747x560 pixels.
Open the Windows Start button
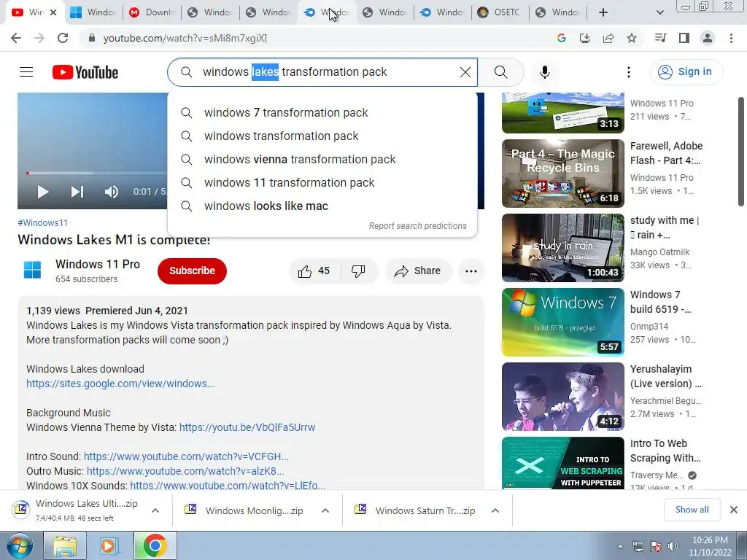[x=19, y=545]
